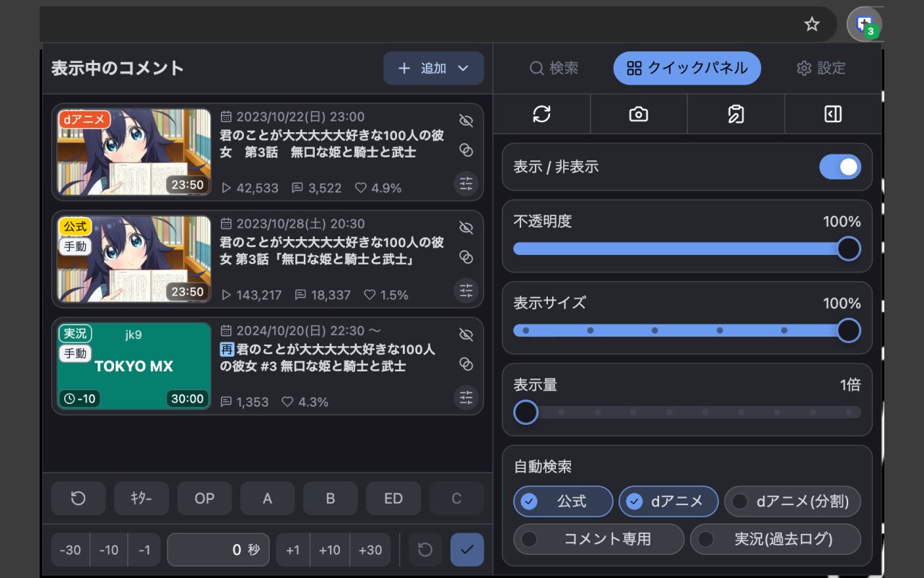
Task: Click link icon on 公式 comment entry
Action: 466,257
